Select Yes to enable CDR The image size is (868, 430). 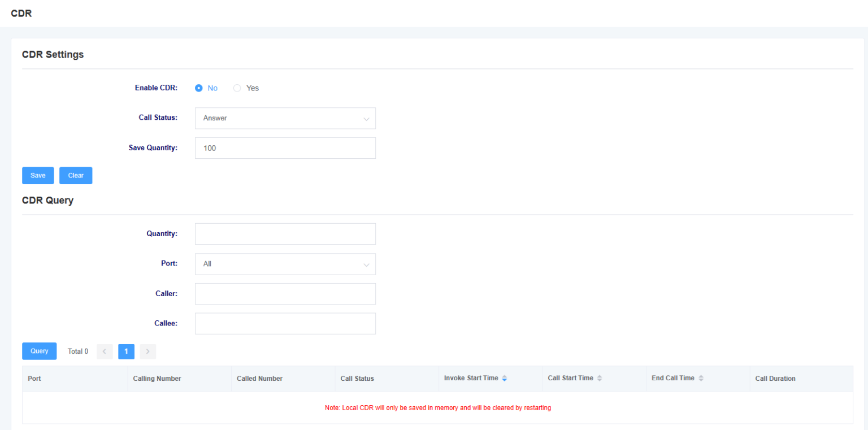(237, 88)
